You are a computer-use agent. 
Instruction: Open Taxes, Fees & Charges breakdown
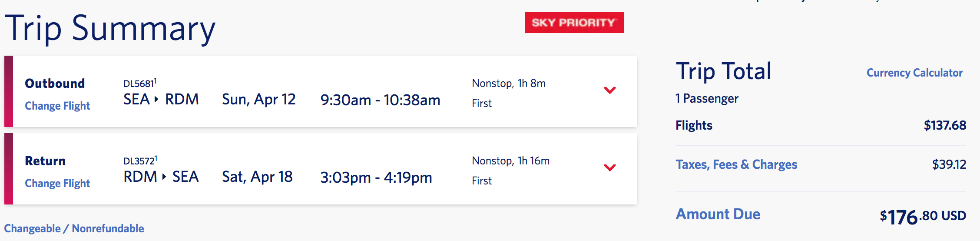[x=736, y=164]
